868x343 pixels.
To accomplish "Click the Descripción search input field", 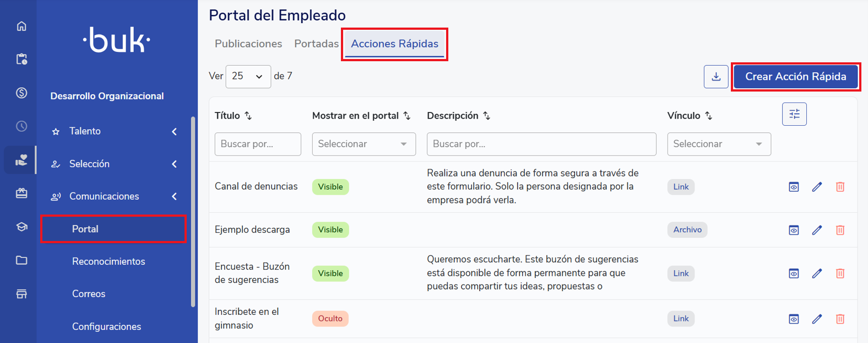I will [541, 144].
